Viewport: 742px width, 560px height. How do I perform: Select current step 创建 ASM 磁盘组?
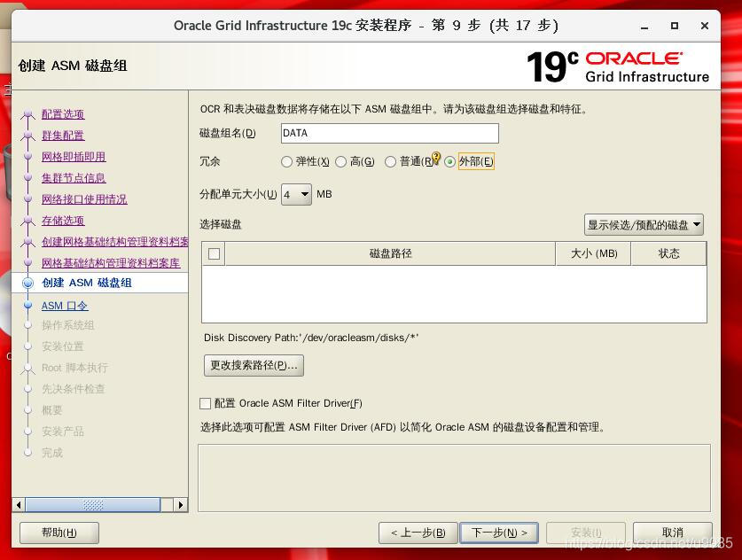pyautogui.click(x=87, y=283)
